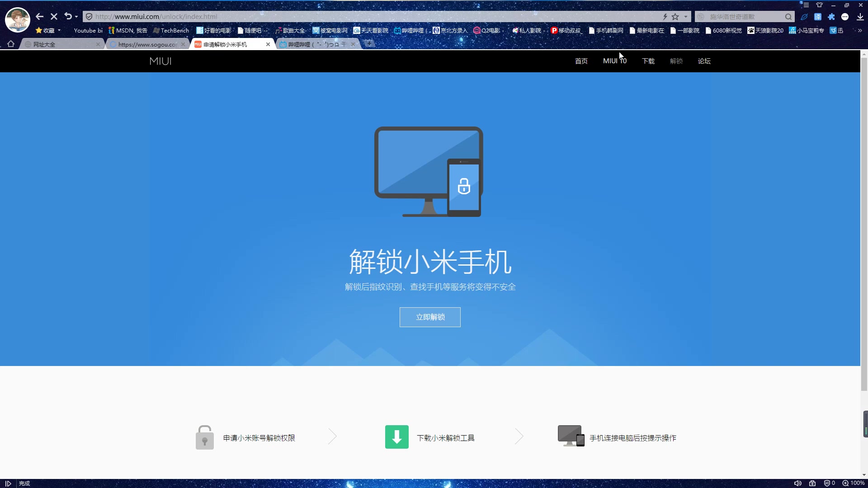This screenshot has height=488, width=868.
Task: Click the grey padlock step icon
Action: click(205, 437)
